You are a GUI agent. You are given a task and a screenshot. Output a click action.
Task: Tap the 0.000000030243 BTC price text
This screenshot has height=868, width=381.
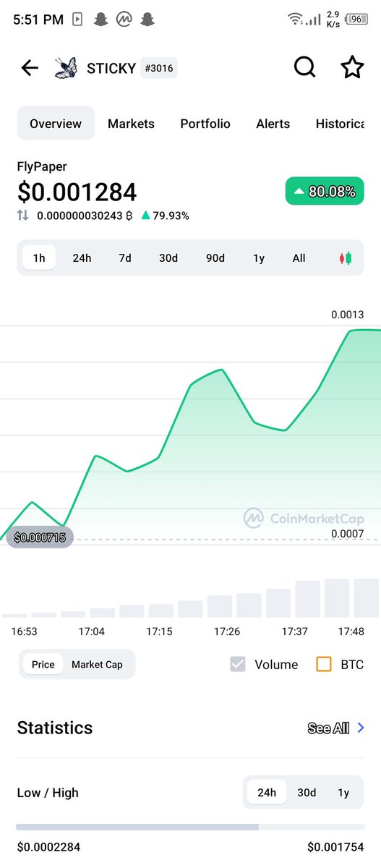(x=85, y=216)
